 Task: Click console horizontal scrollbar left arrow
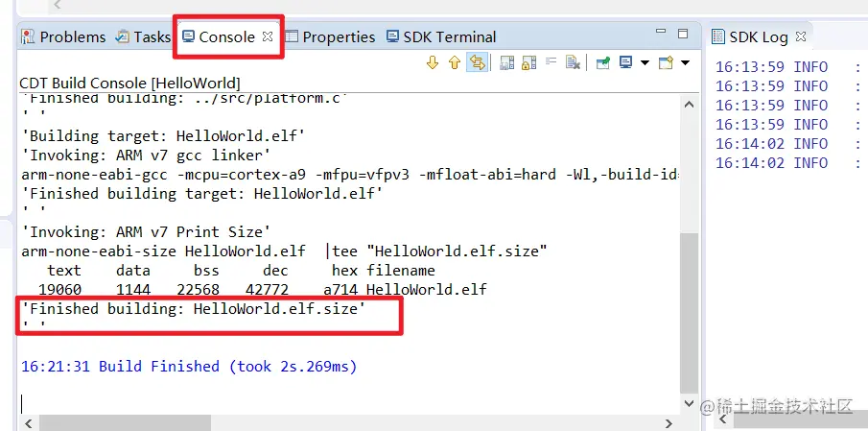pos(28,423)
